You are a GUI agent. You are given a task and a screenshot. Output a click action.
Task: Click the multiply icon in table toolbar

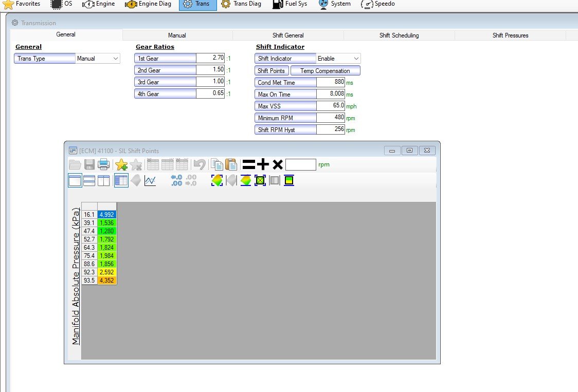tap(278, 164)
